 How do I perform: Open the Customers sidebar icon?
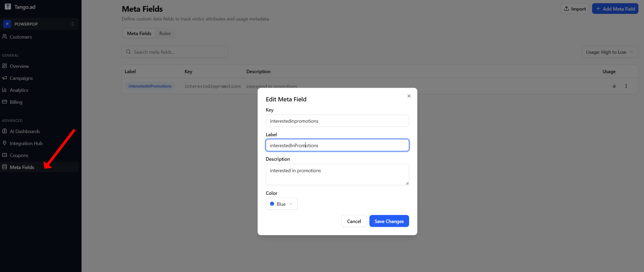[5, 37]
